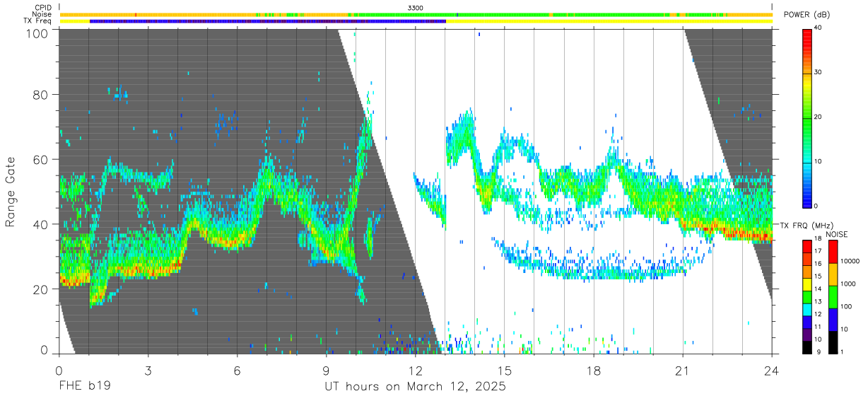Viewport: 868px width, 401px height.
Task: Click the 'FHE b19' radar beam label
Action: pyautogui.click(x=84, y=387)
